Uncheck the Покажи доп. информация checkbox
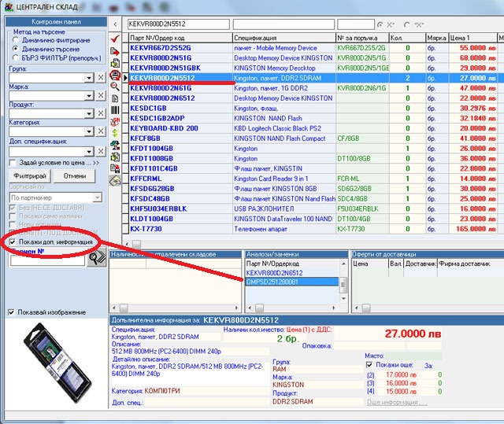The width and height of the screenshot is (504, 424). click(x=13, y=241)
